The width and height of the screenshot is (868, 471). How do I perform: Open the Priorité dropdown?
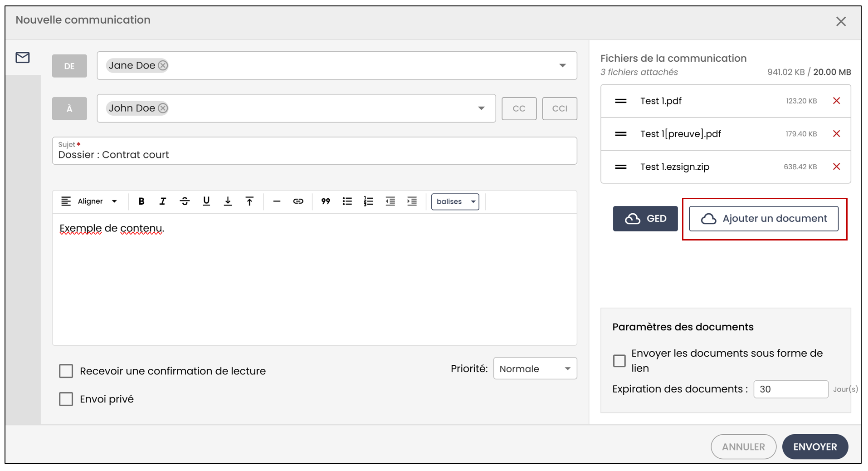point(535,368)
